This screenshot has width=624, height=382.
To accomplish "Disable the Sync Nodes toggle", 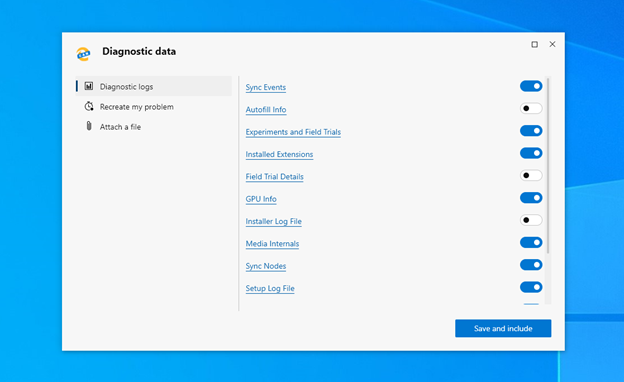I will pos(531,265).
